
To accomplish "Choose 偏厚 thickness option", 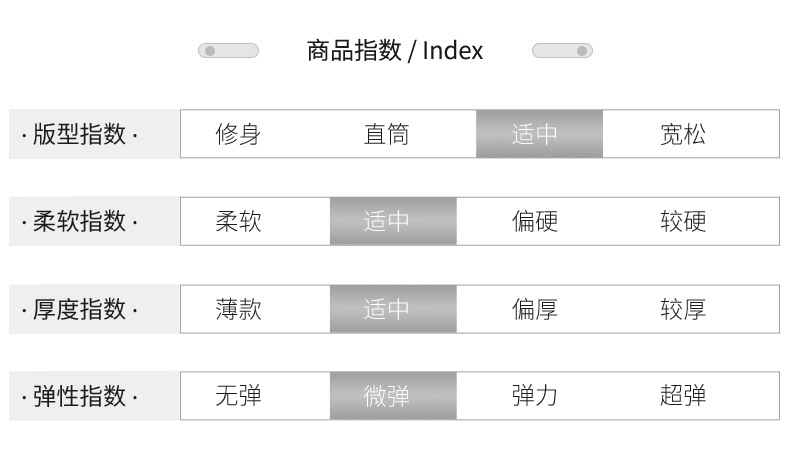I will coord(535,309).
